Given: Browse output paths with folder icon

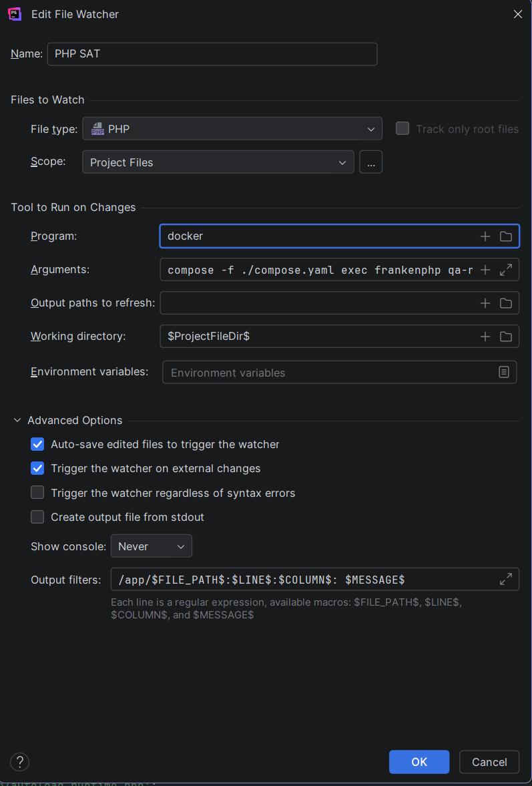Looking at the screenshot, I should [x=506, y=303].
